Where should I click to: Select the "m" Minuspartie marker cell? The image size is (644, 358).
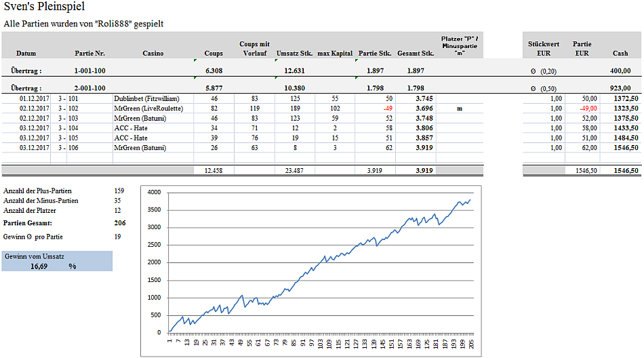point(459,108)
